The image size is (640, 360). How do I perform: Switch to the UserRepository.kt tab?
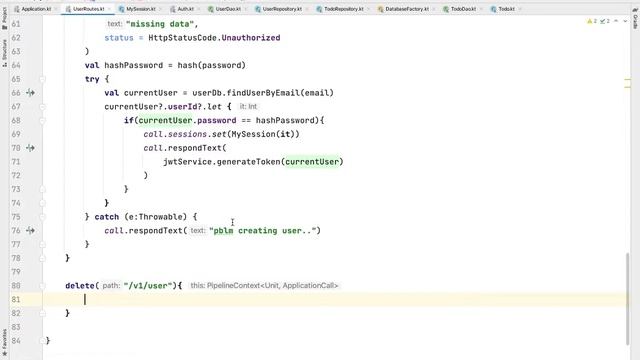[x=282, y=9]
